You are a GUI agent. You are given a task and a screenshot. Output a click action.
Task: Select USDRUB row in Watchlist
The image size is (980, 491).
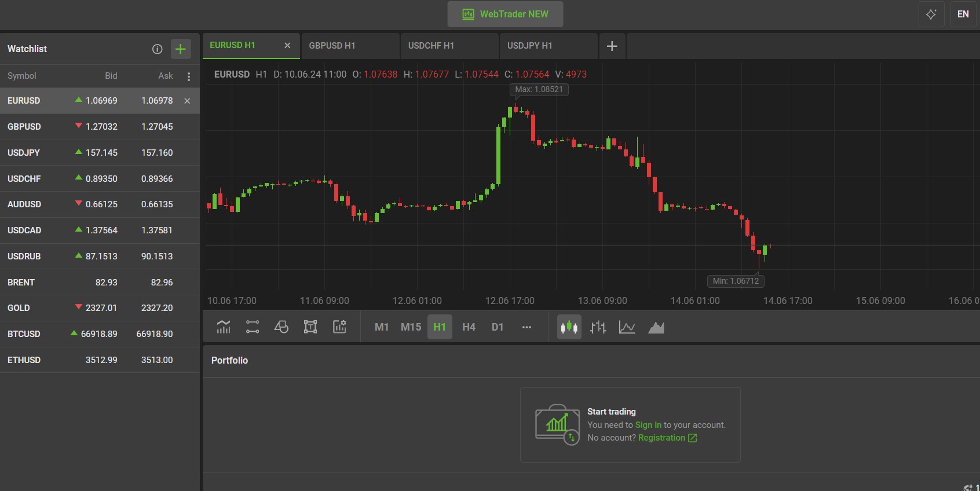pos(100,257)
